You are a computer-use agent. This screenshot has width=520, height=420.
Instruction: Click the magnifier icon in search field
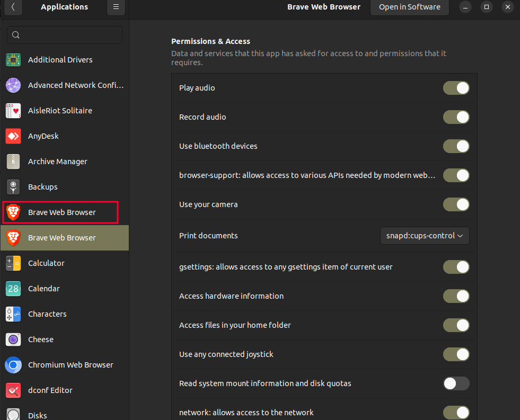point(15,35)
